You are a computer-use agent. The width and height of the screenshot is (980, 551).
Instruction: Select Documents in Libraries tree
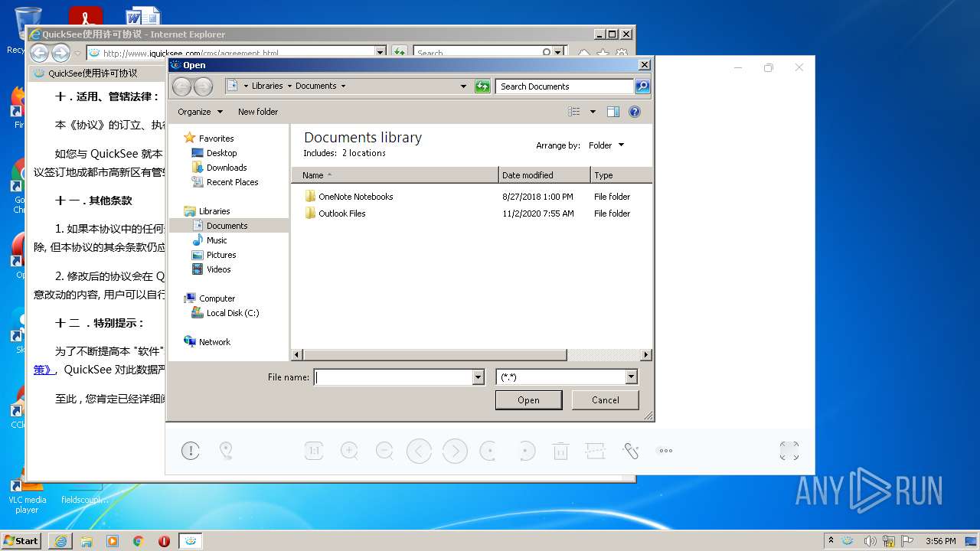tap(229, 226)
